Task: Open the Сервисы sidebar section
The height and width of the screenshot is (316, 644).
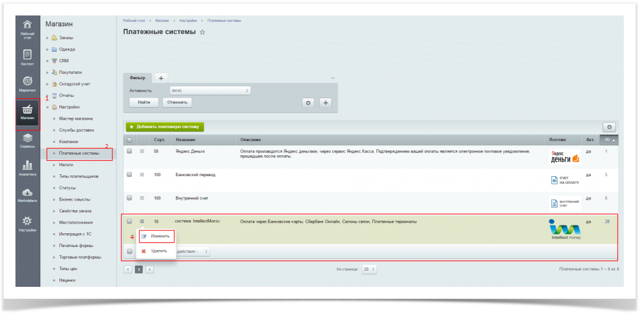Action: point(27,140)
